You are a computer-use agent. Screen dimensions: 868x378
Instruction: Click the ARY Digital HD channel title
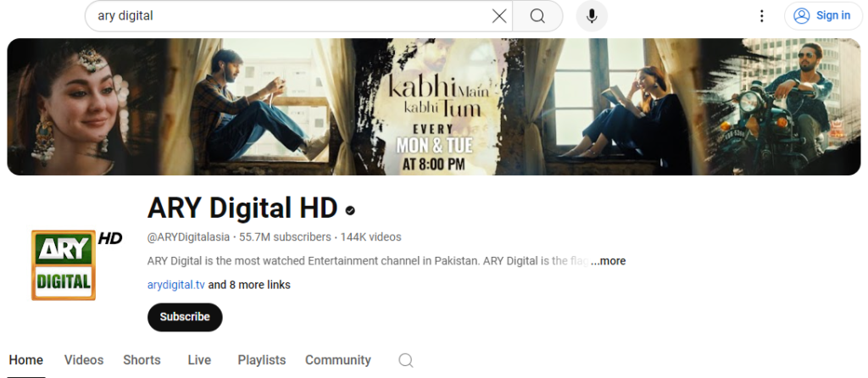242,208
